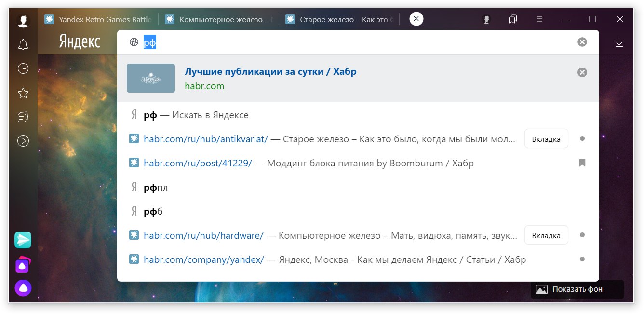Maximize the browser window
Screen dimensions: 644x314
(x=592, y=19)
